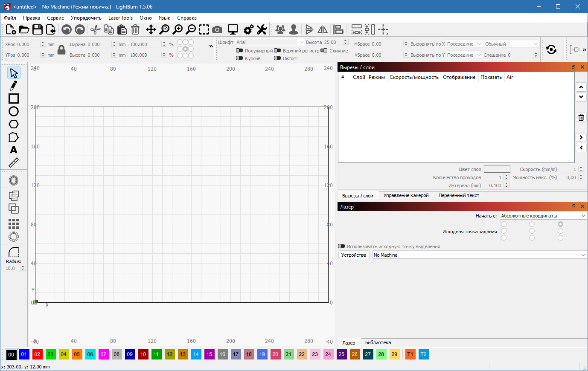Select top-right job origin radio button
This screenshot has height=371, width=588.
click(x=560, y=224)
